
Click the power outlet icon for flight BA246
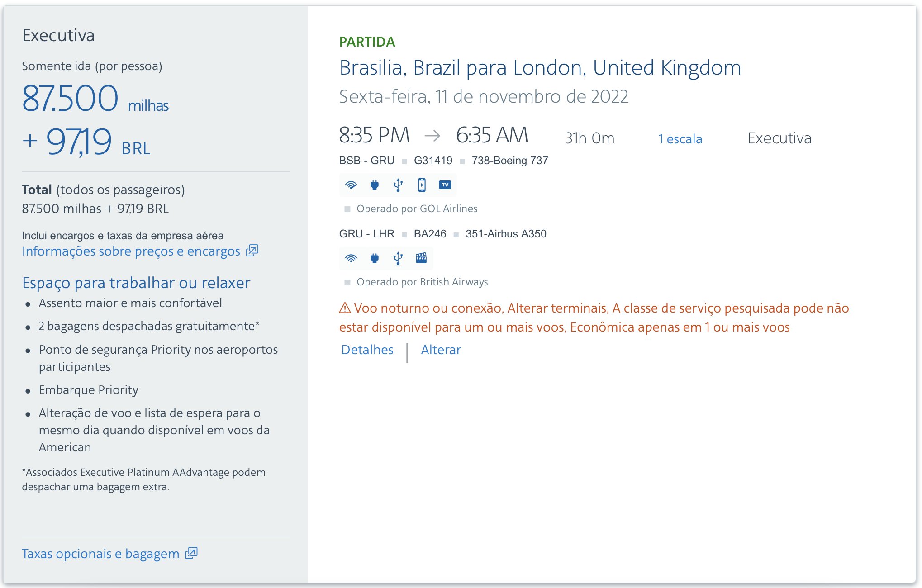[x=375, y=258]
